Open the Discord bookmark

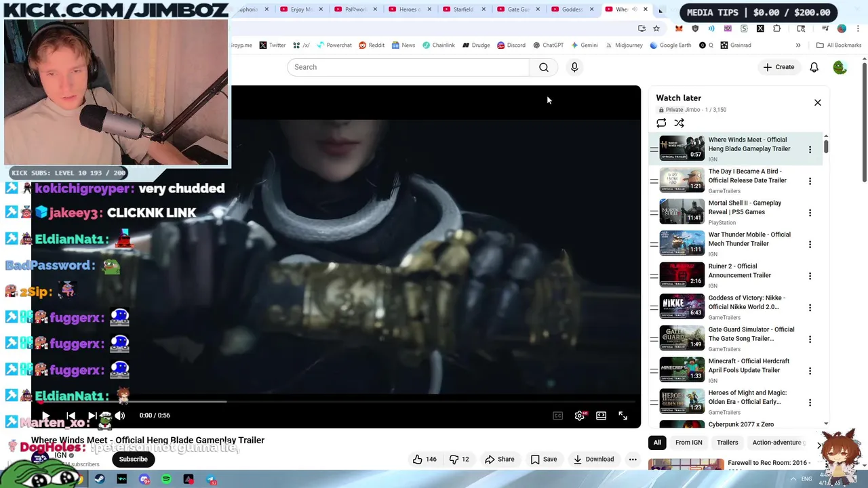[x=511, y=45]
